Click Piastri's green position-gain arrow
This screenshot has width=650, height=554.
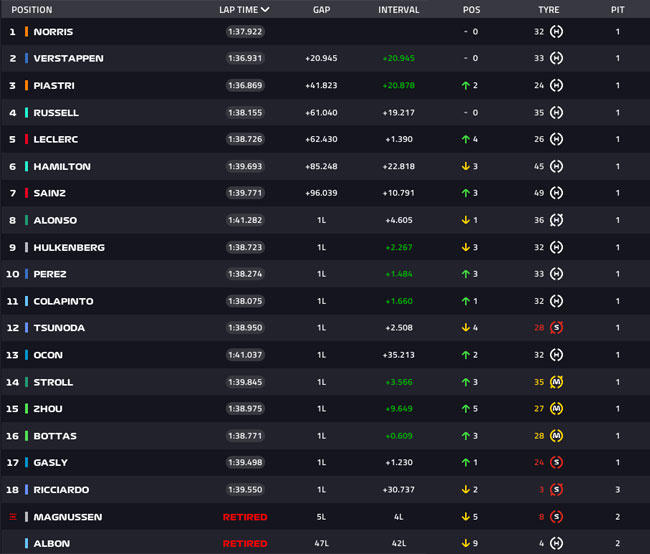click(466, 85)
